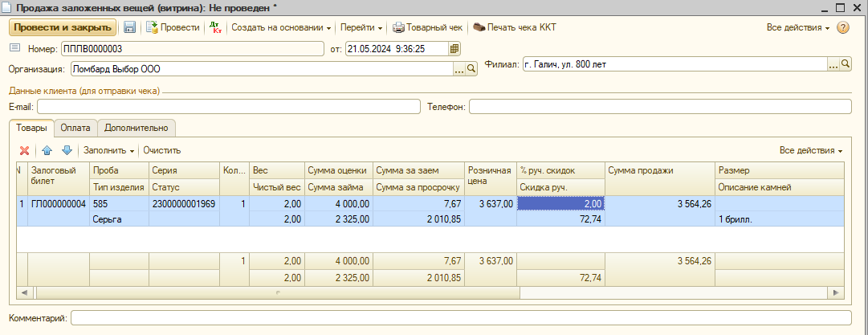Click Вес column header

tap(277, 170)
